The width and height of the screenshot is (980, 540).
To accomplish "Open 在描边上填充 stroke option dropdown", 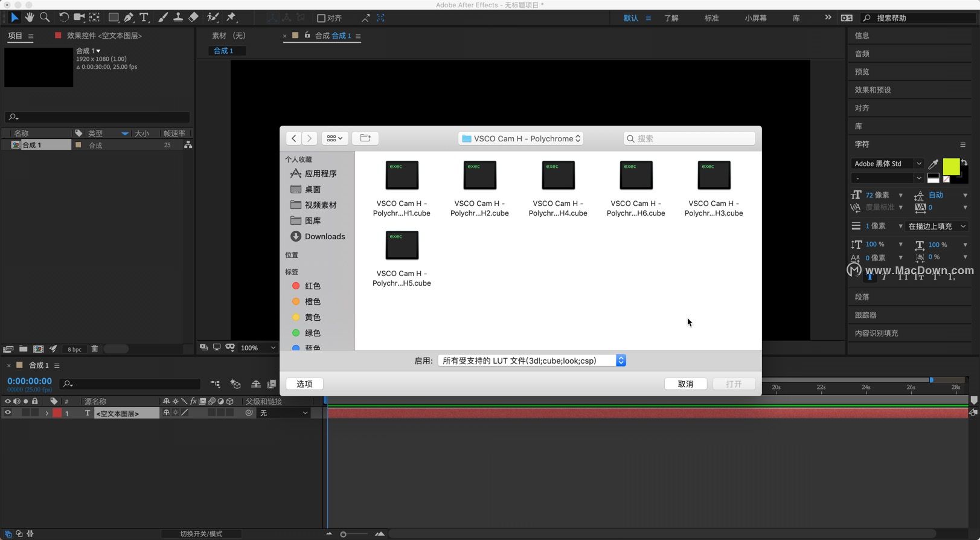I will (937, 227).
